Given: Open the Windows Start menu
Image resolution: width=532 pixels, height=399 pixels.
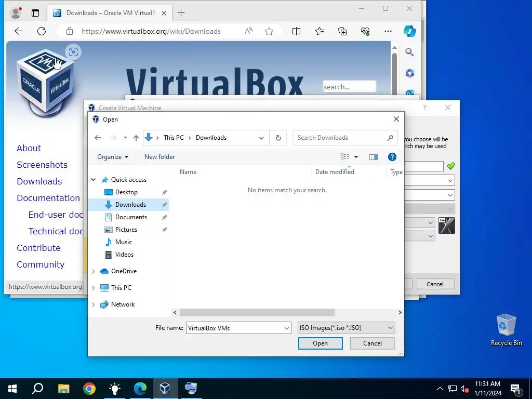Looking at the screenshot, I should tap(12, 389).
